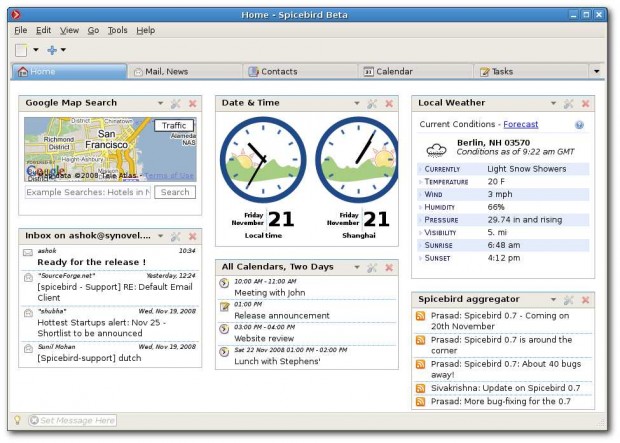Viewport: 620px width, 443px height.
Task: Expand Spicebird aggregator applet menu arrow
Action: pyautogui.click(x=554, y=299)
